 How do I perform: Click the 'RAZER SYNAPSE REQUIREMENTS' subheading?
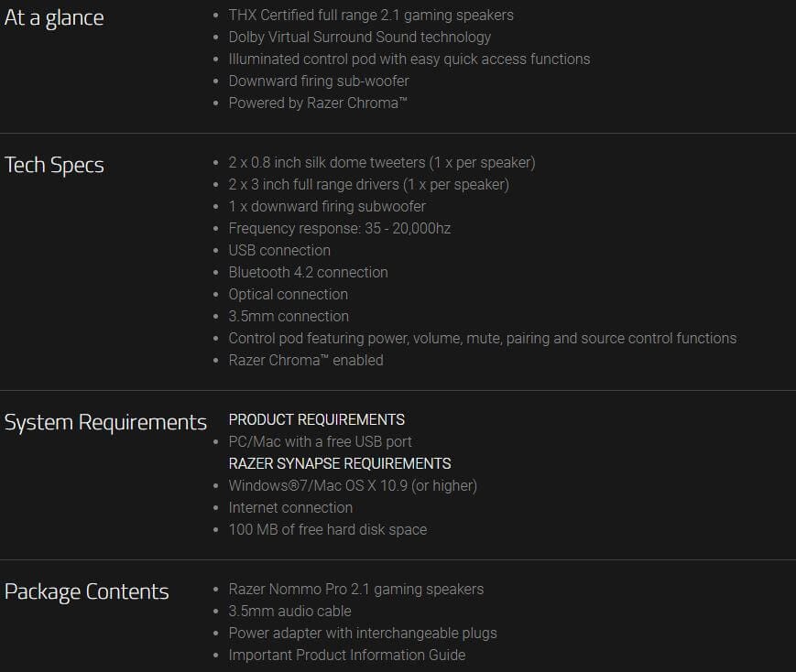click(339, 463)
